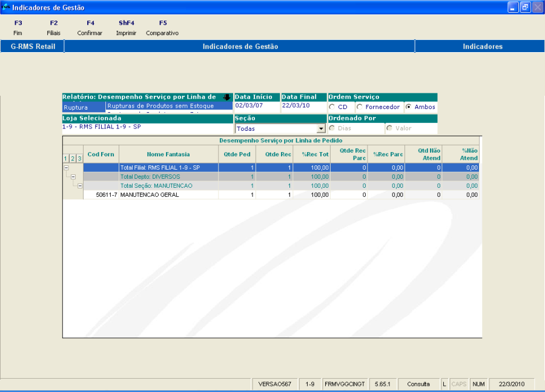Collapse the Total Seção MANUTENCAO node
This screenshot has height=392, width=545.
pos(80,186)
